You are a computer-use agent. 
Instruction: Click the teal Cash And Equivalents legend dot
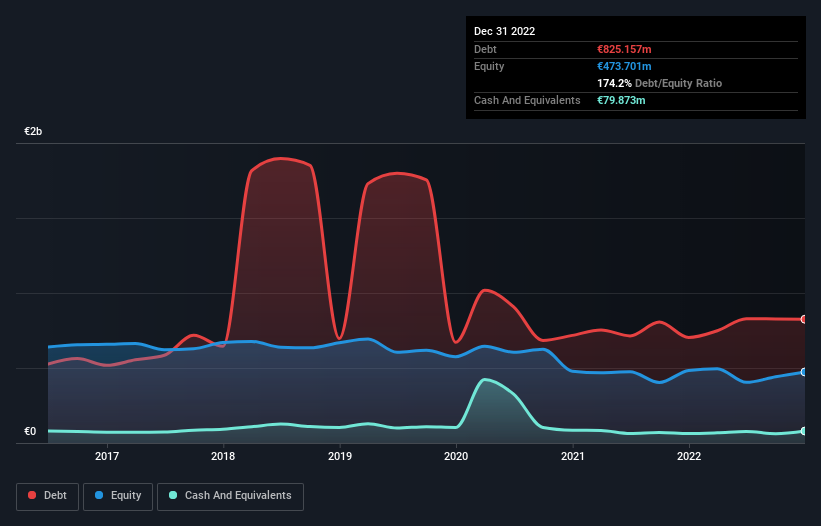pos(173,495)
